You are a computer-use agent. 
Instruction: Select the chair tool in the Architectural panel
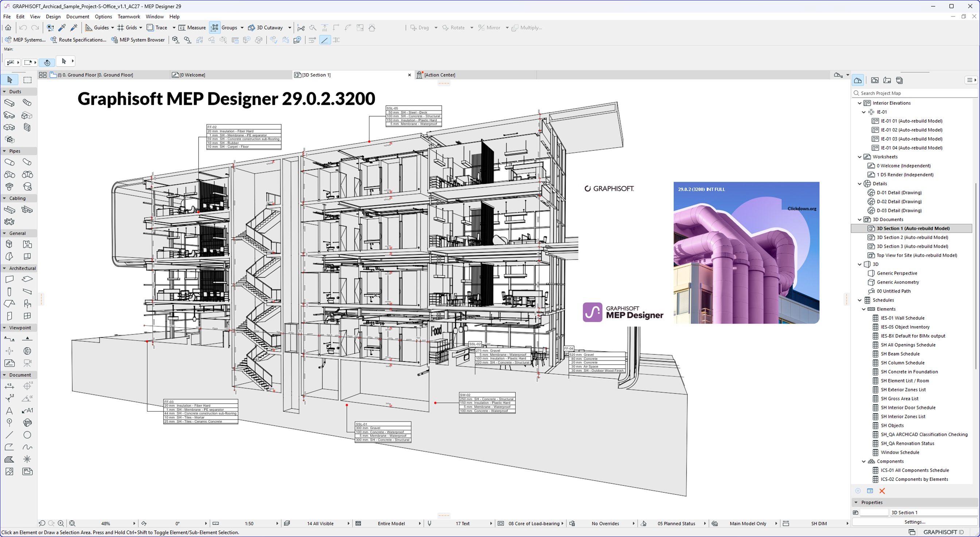27,303
